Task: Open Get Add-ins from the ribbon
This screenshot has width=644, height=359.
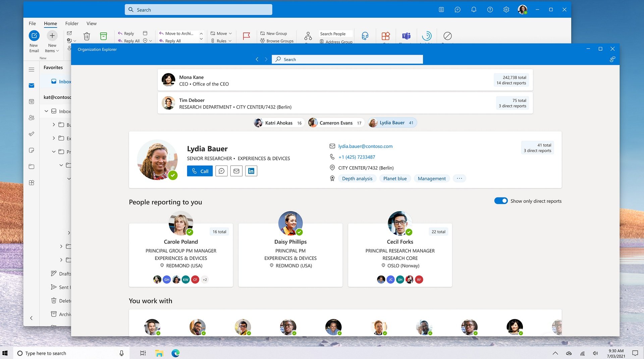Action: point(385,36)
